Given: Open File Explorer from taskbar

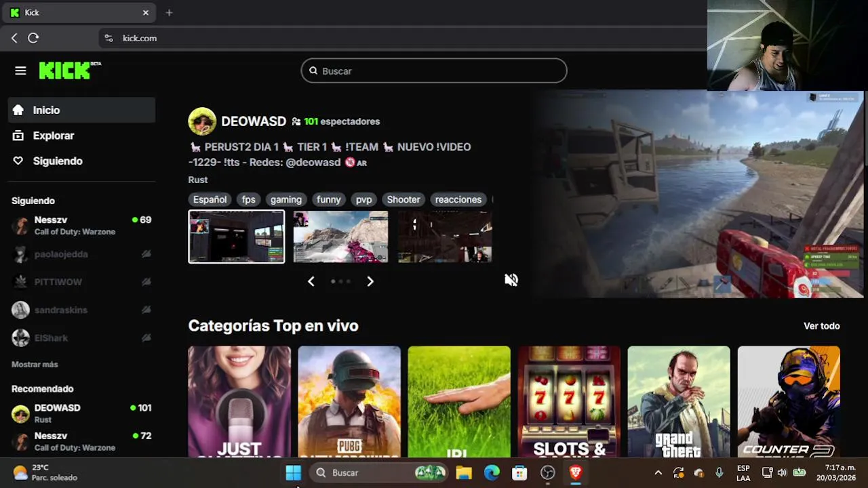Looking at the screenshot, I should coord(464,472).
